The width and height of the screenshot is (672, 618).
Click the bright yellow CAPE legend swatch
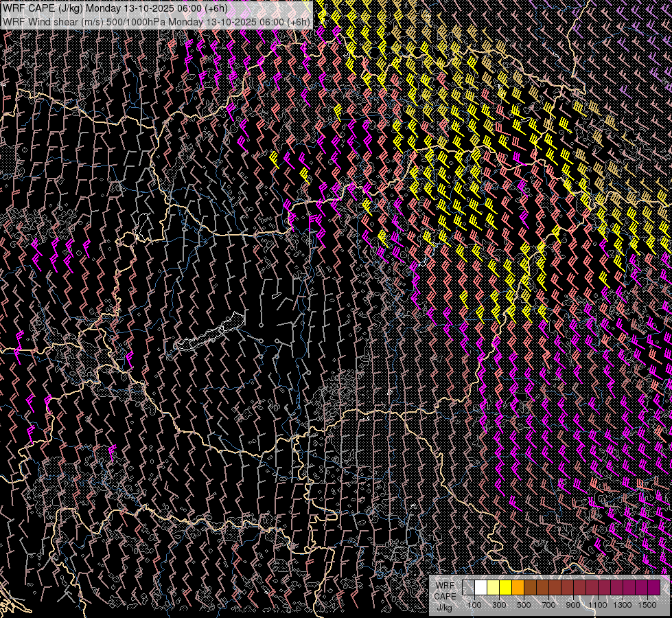505,588
